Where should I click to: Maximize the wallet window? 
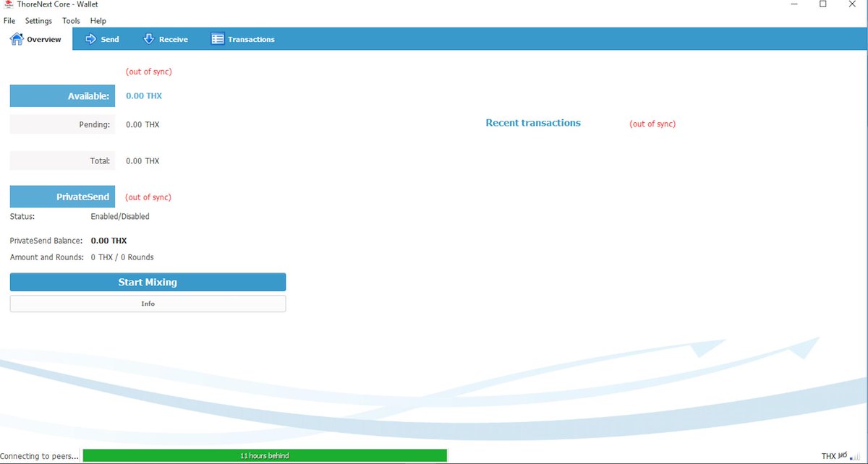pyautogui.click(x=823, y=4)
